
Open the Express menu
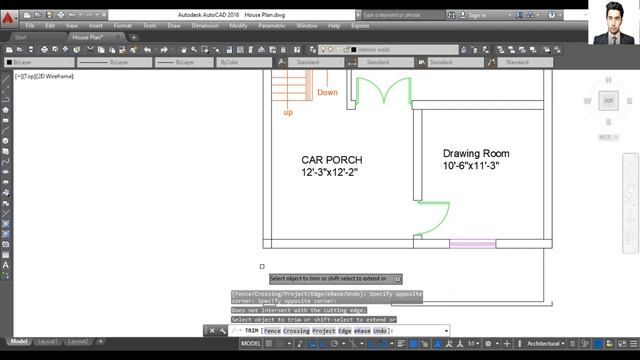360,26
